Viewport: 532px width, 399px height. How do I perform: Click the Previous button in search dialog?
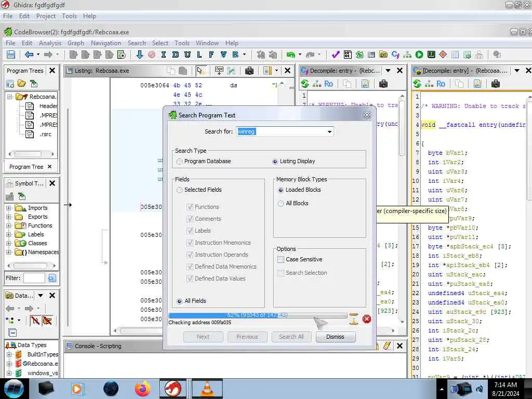[247, 337]
